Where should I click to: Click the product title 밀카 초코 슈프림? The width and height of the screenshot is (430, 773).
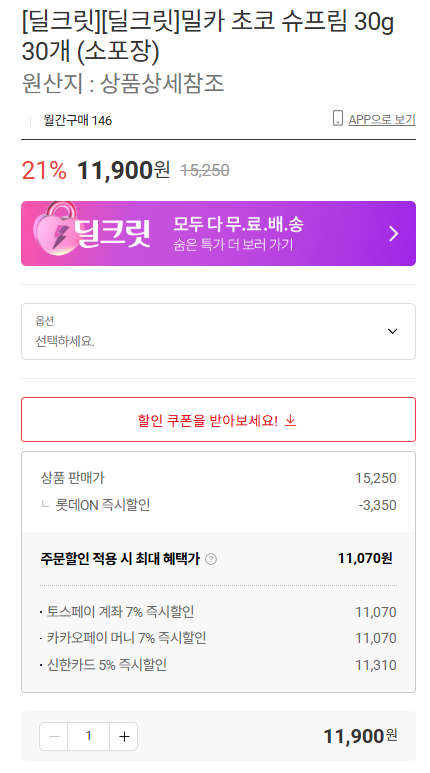pos(207,36)
